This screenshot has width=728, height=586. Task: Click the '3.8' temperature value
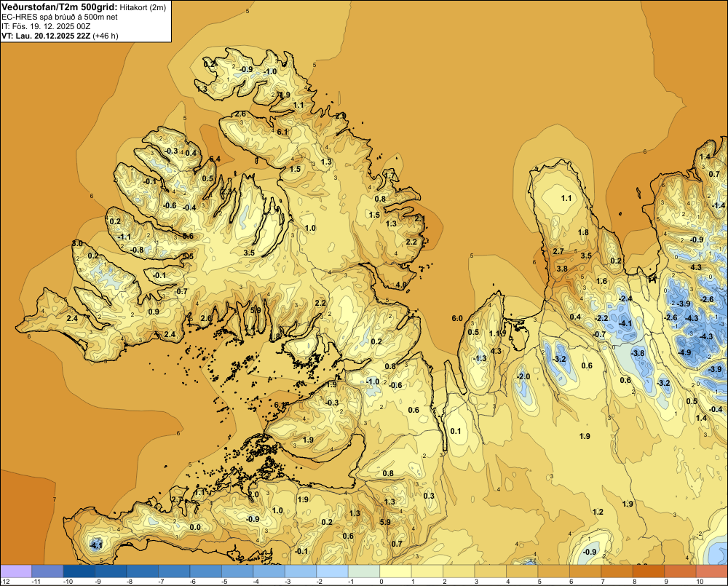tap(562, 269)
